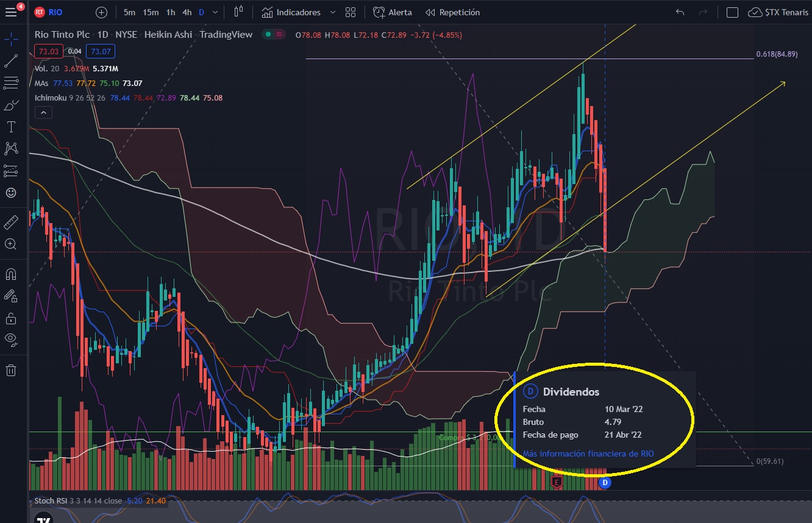812x523 pixels.
Task: Select the ruler measure tool
Action: point(11,222)
